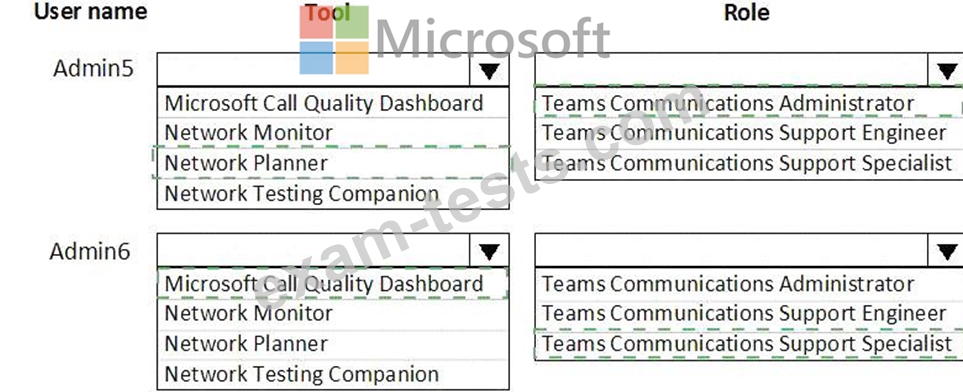
Task: Select Network Testing Companion for Admin5
Action: pyautogui.click(x=333, y=194)
